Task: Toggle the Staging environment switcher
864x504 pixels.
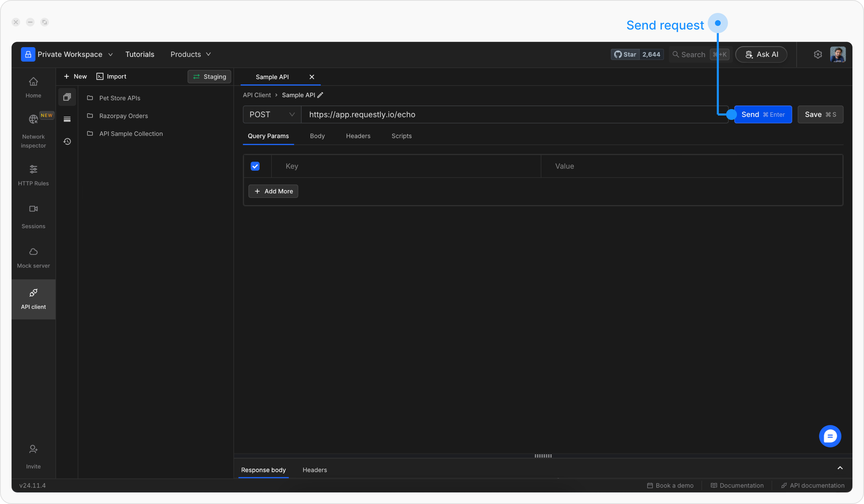Action: click(209, 76)
